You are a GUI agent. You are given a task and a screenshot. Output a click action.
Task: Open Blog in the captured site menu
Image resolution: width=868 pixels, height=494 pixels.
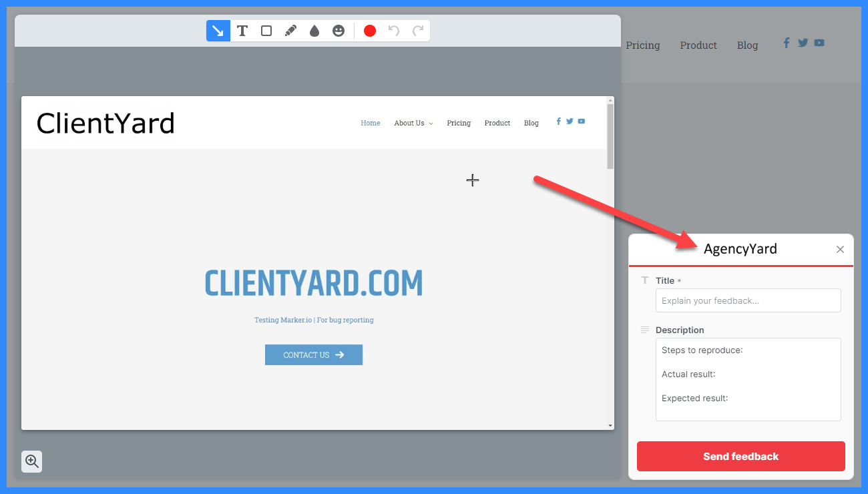point(531,123)
